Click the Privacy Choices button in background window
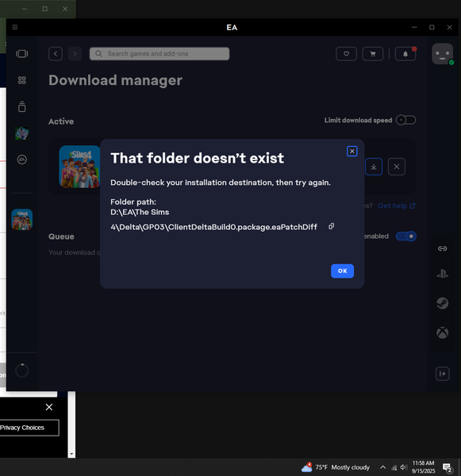Image resolution: width=461 pixels, height=476 pixels. tap(29, 428)
